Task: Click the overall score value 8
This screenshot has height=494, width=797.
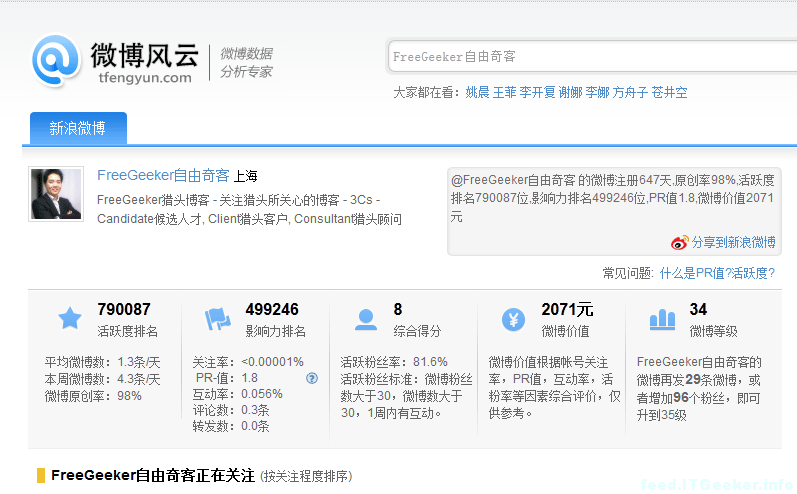Action: pos(397,309)
